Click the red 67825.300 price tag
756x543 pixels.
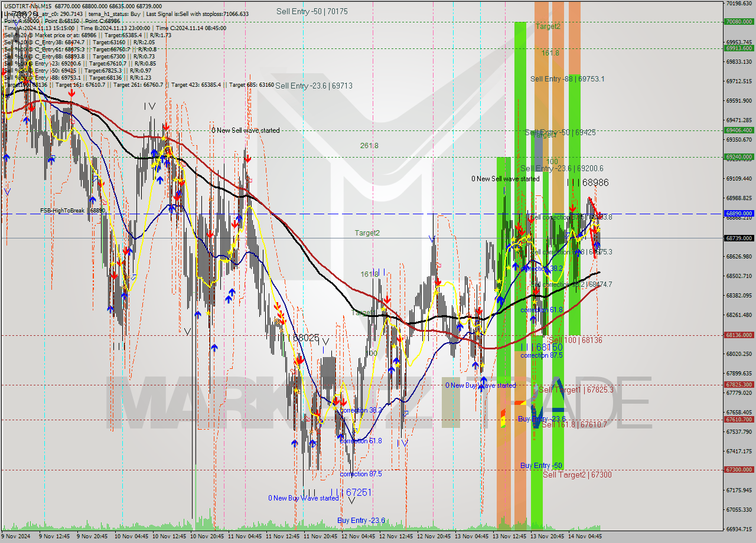pos(738,384)
